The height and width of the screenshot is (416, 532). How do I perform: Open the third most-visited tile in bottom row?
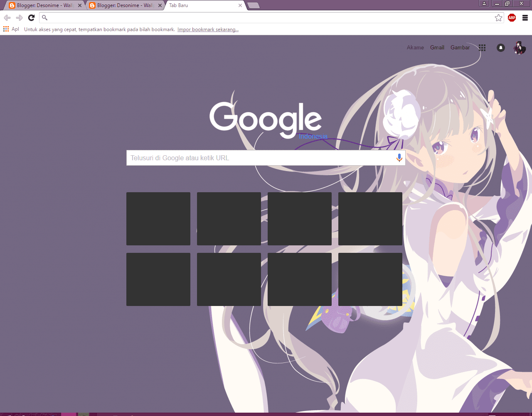tap(300, 279)
